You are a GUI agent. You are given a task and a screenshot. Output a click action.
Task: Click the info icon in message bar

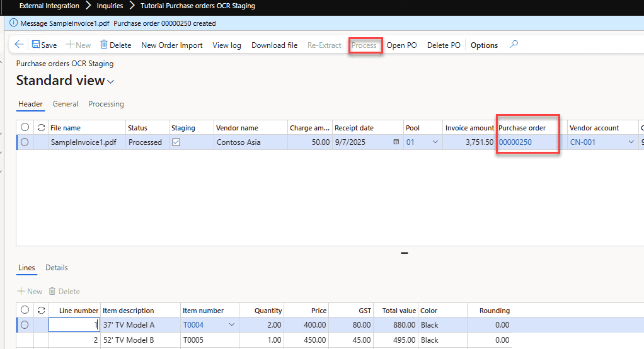pos(14,23)
